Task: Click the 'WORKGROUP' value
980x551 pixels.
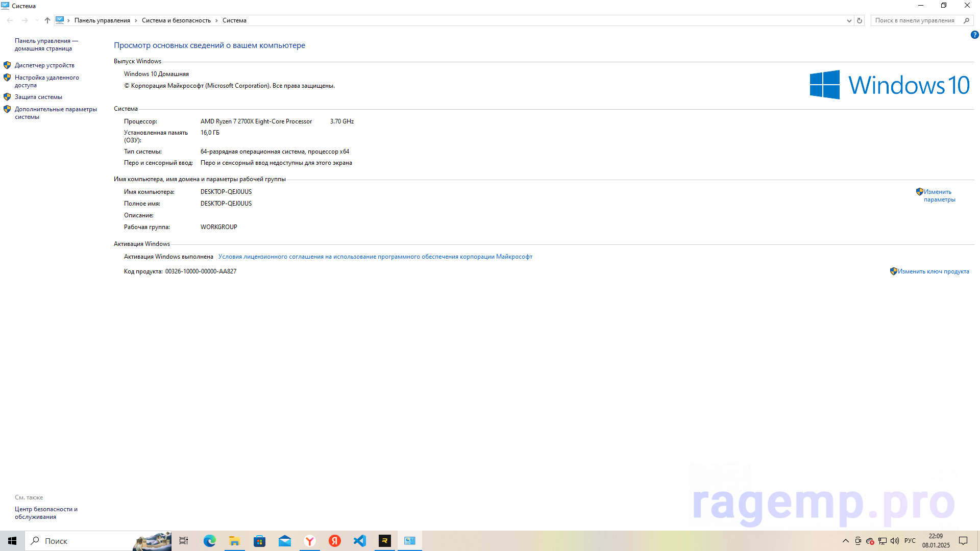Action: point(219,227)
